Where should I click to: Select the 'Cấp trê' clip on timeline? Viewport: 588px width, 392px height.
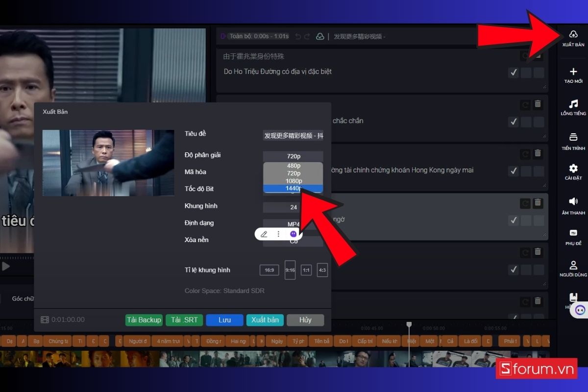coord(365,341)
